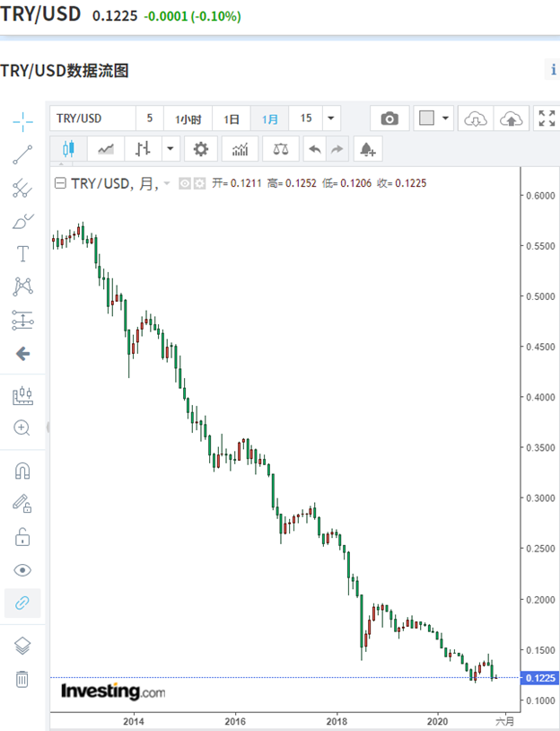
Task: Toggle lock all drawing tools padlock
Action: tap(22, 537)
